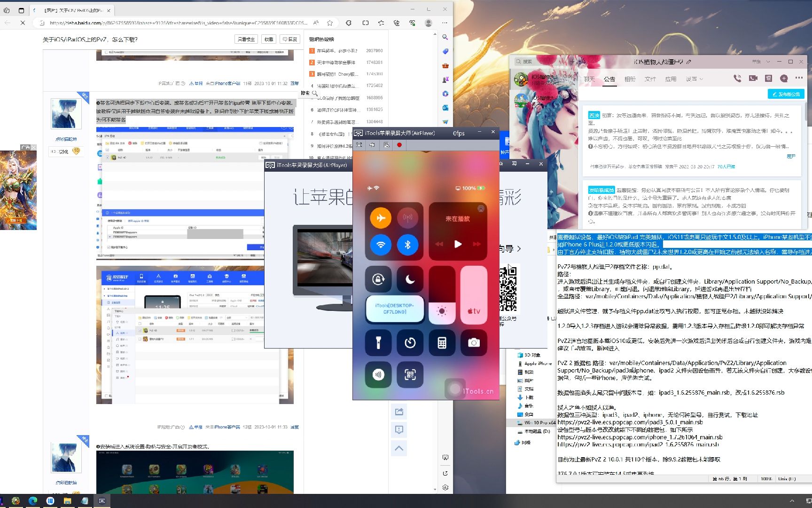This screenshot has height=508, width=812.
Task: Open Microsoft Edge from the taskbar
Action: 33,501
